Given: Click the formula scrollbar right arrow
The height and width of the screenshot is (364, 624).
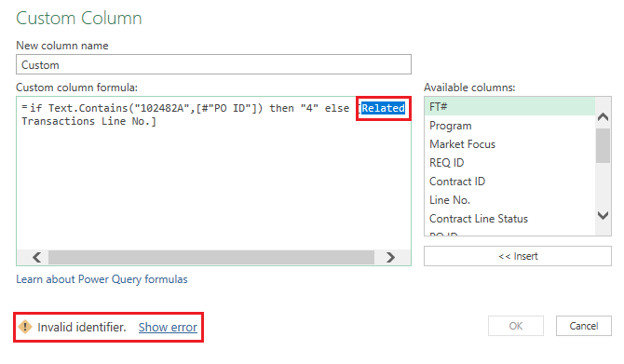Looking at the screenshot, I should tap(390, 257).
